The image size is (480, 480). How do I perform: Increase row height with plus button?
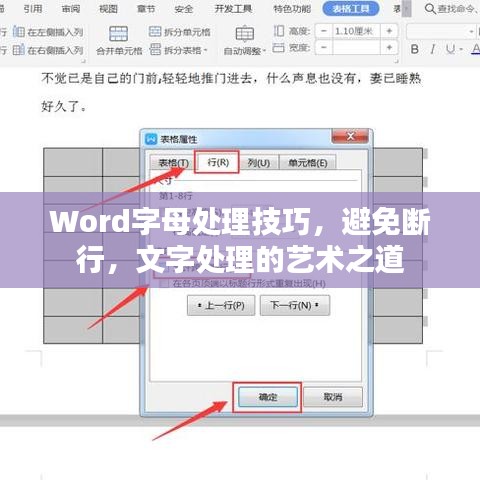point(389,31)
